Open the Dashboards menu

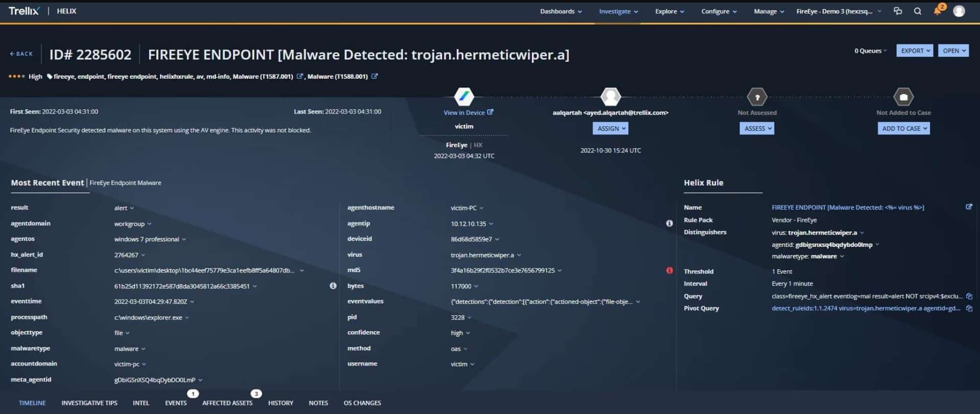coord(561,11)
